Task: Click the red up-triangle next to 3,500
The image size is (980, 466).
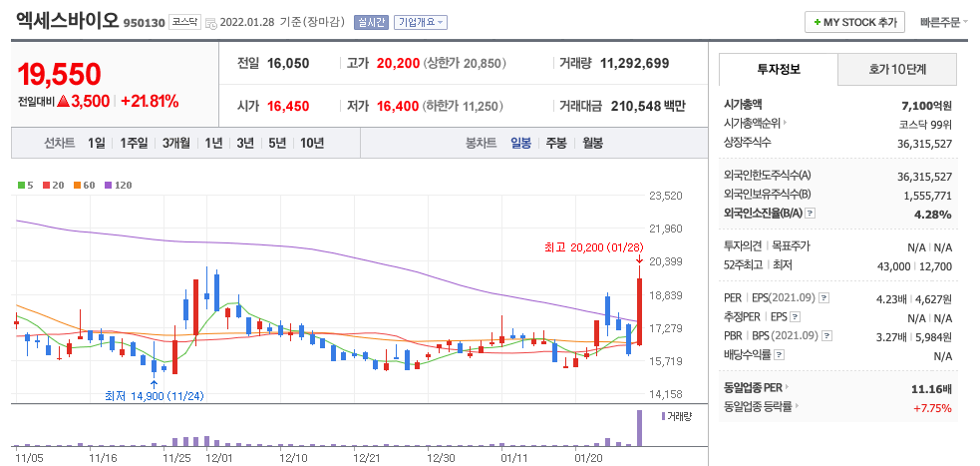Action: coord(63,102)
